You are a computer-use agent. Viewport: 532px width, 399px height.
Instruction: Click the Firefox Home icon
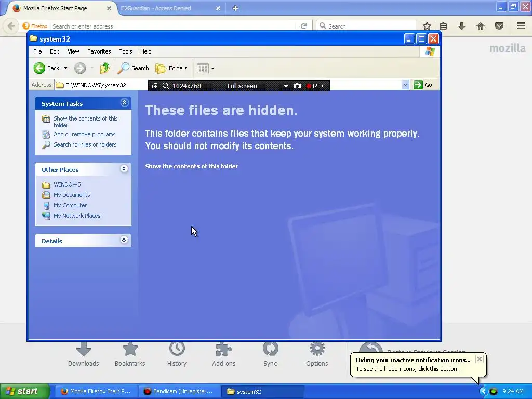pos(480,26)
